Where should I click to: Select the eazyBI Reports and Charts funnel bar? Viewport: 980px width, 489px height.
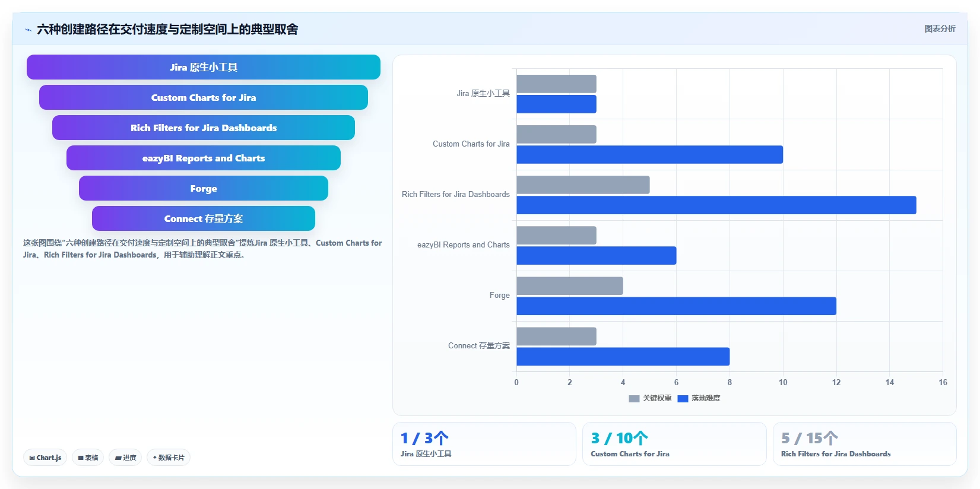coord(204,158)
